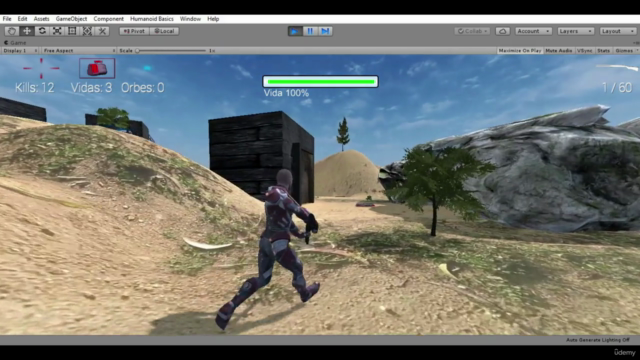Select the Move tool

click(27, 31)
